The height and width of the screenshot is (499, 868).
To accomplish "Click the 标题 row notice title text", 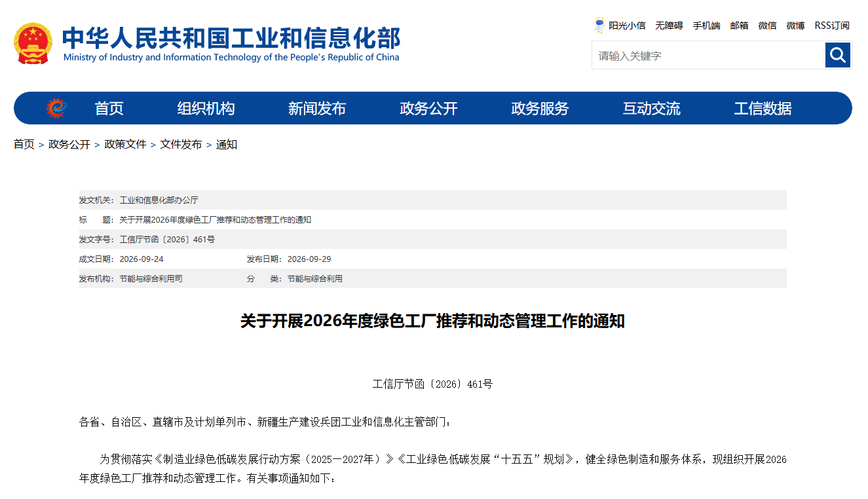I will coord(215,219).
